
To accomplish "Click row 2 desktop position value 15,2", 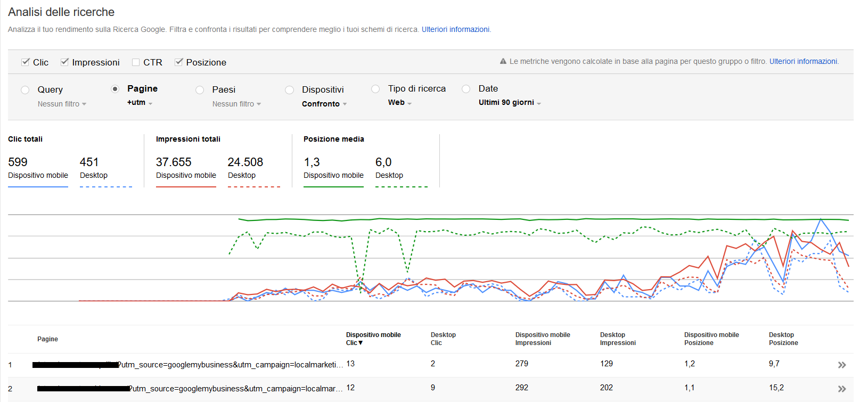I will tap(776, 388).
